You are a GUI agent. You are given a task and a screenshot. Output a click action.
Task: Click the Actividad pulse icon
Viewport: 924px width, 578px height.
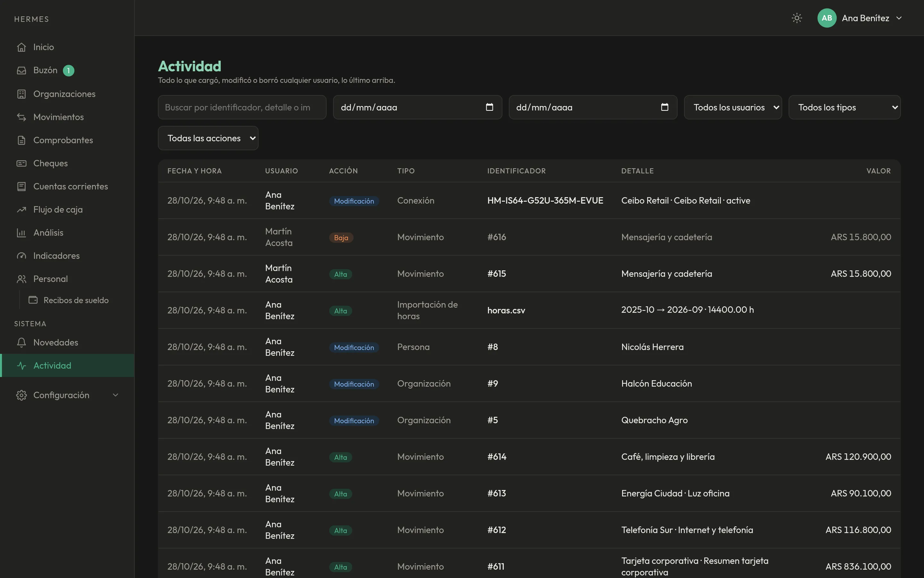point(21,365)
